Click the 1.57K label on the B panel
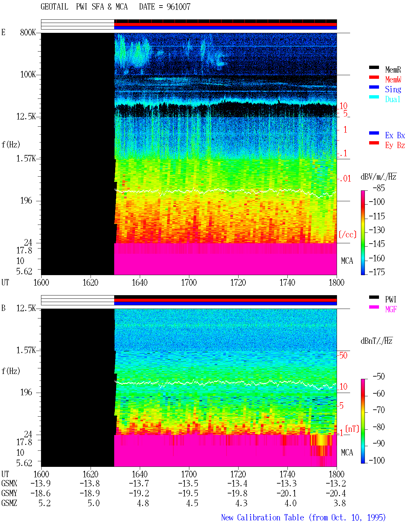420x523 pixels. [26, 350]
